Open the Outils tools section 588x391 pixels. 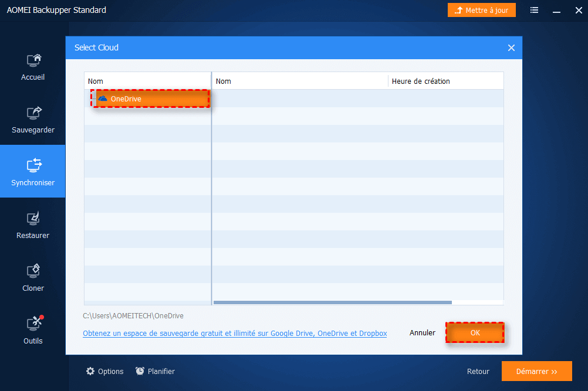point(33,331)
